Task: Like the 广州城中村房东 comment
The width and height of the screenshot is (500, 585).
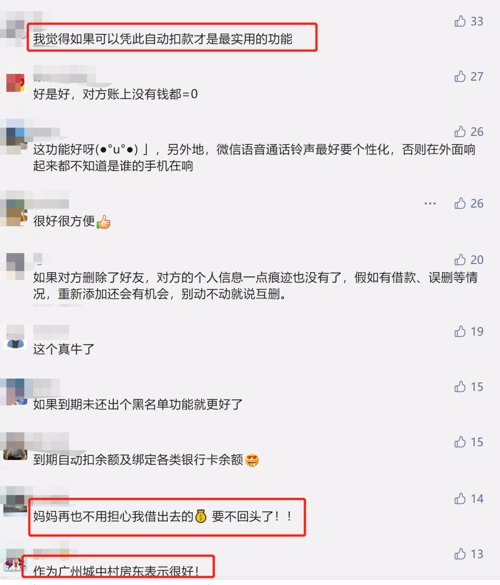Action: click(x=460, y=554)
